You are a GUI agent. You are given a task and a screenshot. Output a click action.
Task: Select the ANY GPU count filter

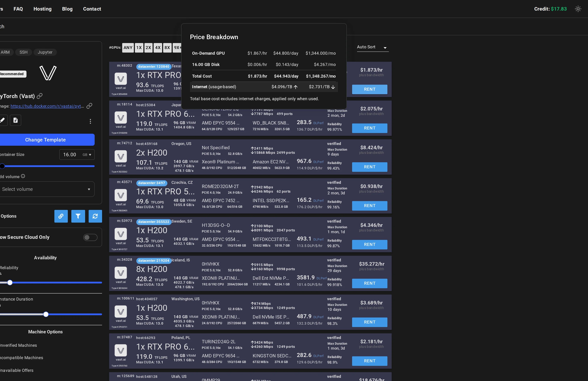click(x=128, y=48)
